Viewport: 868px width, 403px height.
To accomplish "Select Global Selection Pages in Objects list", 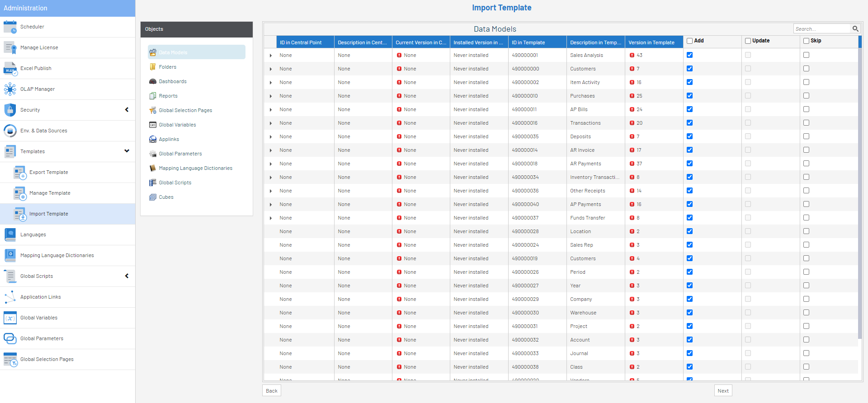I will pyautogui.click(x=185, y=111).
